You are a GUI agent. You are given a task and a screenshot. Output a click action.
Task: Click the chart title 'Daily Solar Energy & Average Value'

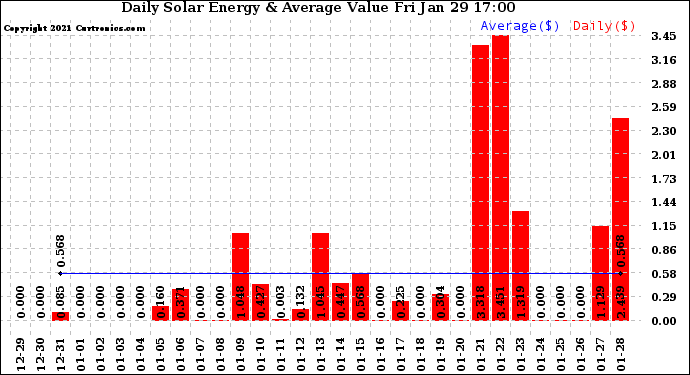(255, 8)
